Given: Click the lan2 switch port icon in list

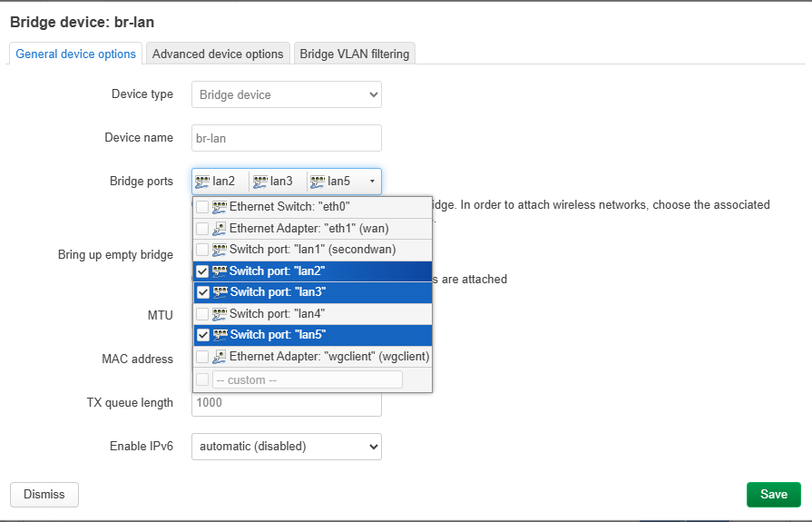Looking at the screenshot, I should pos(219,271).
